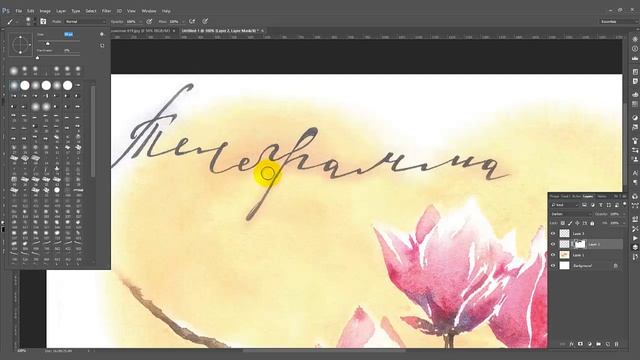Screen dimensions: 640x360
Task: Create a new layer icon
Action: [607, 344]
